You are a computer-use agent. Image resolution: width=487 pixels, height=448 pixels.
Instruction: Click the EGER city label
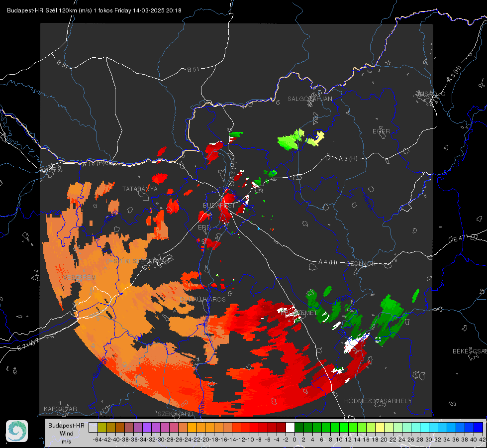click(x=381, y=131)
